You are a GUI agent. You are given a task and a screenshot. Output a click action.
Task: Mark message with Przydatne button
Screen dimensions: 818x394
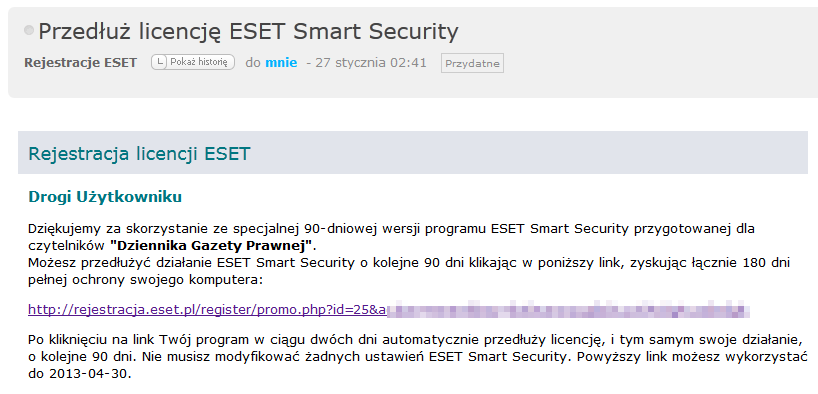[x=472, y=63]
